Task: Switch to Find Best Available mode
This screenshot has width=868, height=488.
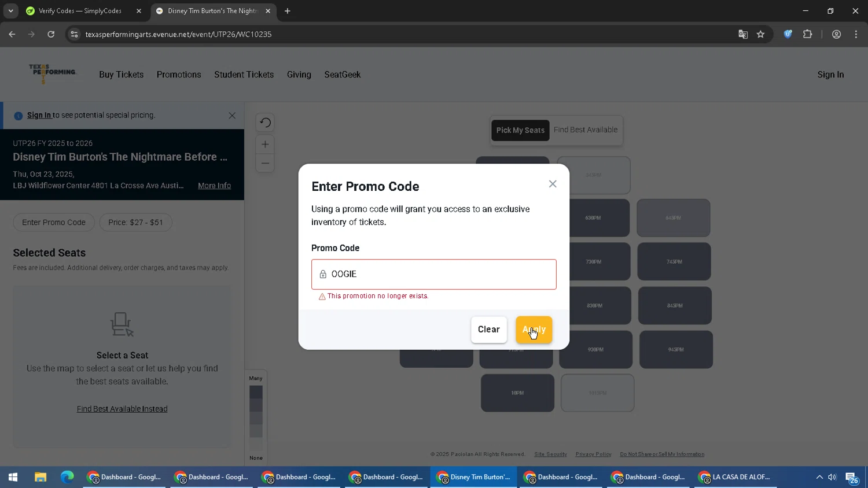Action: click(x=586, y=130)
